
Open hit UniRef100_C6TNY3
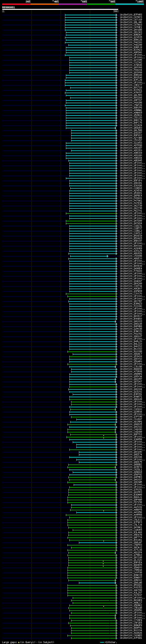tap(131, 17)
